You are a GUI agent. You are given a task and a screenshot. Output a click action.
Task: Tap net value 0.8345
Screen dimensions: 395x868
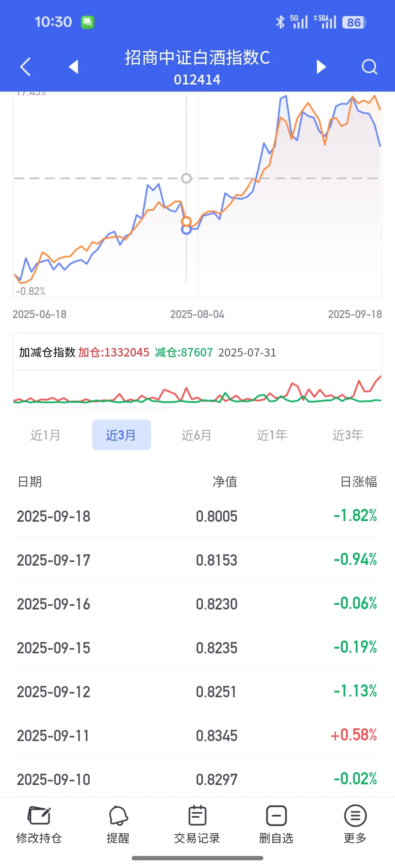click(x=217, y=736)
